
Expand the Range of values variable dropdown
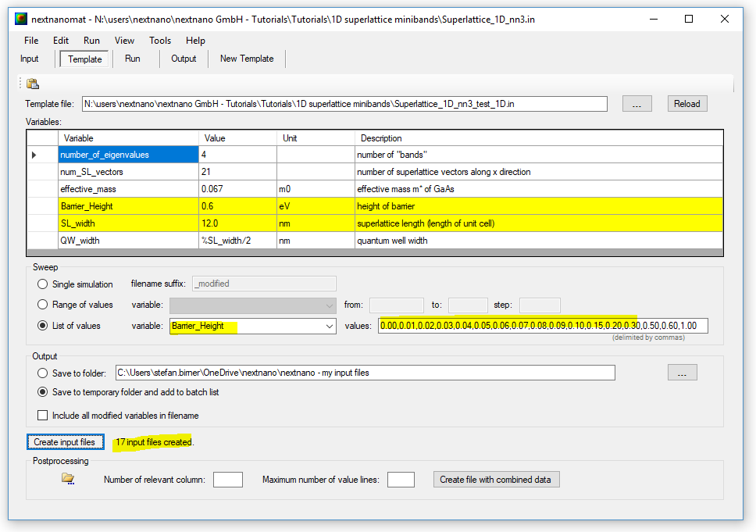329,305
